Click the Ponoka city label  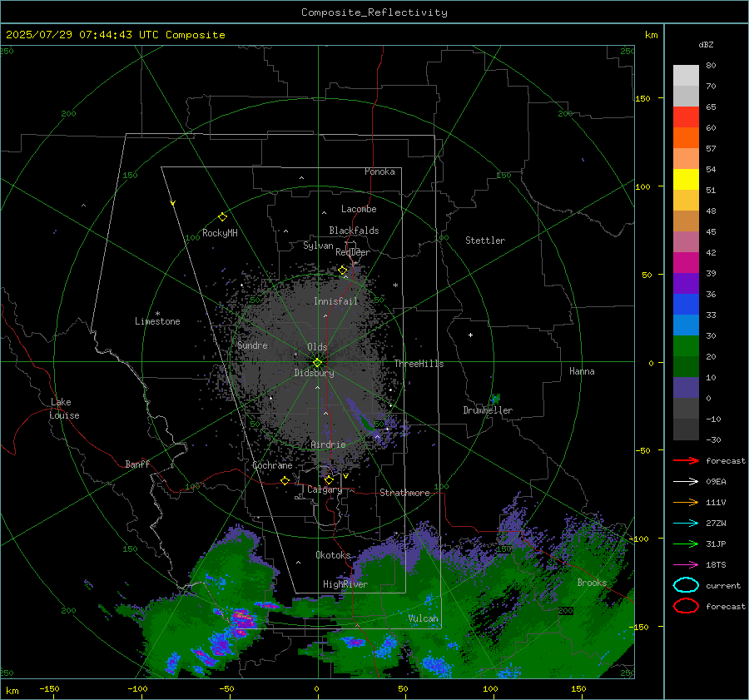click(379, 171)
